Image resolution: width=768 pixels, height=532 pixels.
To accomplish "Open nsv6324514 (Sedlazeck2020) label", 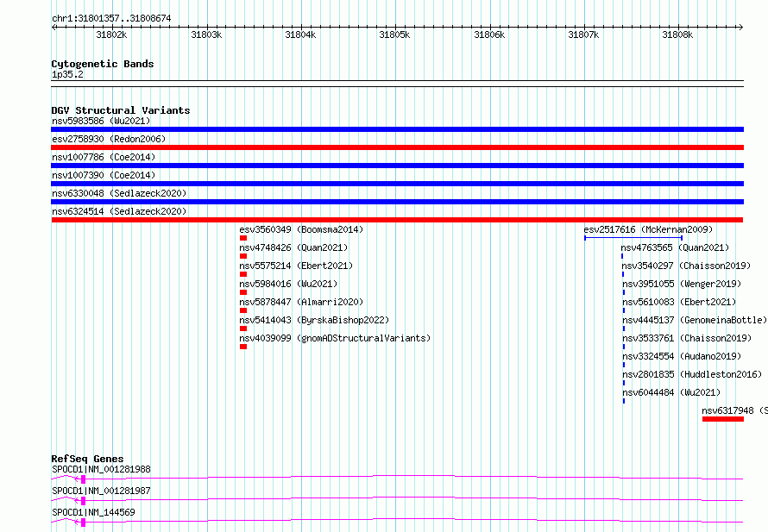I will 119,211.
